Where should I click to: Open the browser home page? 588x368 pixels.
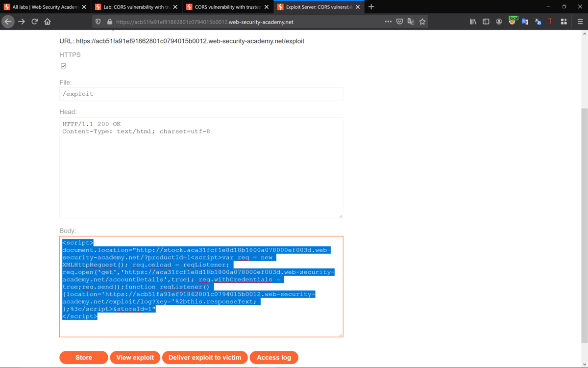coord(48,22)
